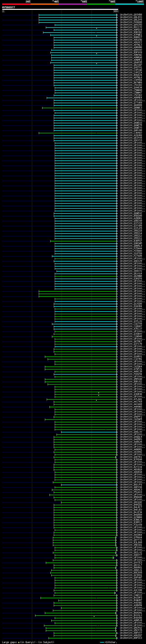
Task: Click the purple ~60% identity legend segment
Action: (x=73, y=4)
